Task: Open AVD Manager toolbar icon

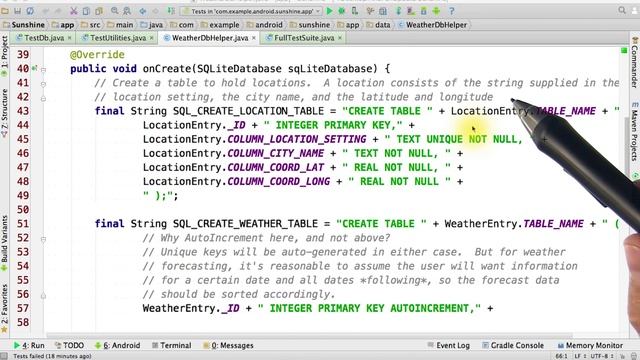Action: tap(411, 11)
